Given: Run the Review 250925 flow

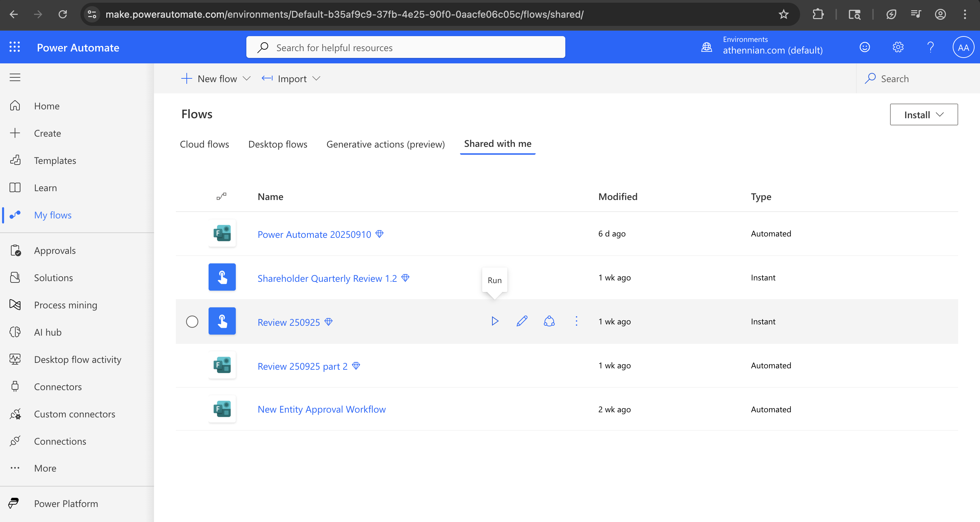Looking at the screenshot, I should [x=494, y=322].
